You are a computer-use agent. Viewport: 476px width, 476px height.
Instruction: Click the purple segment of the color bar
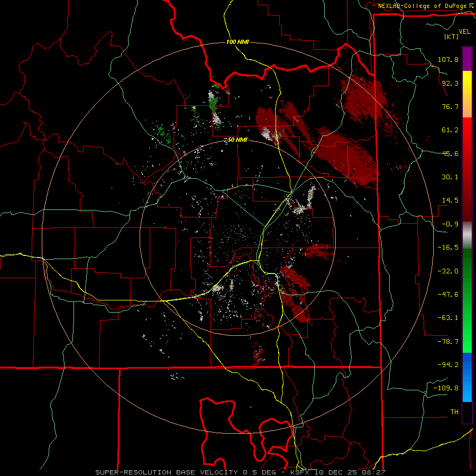[x=467, y=59]
